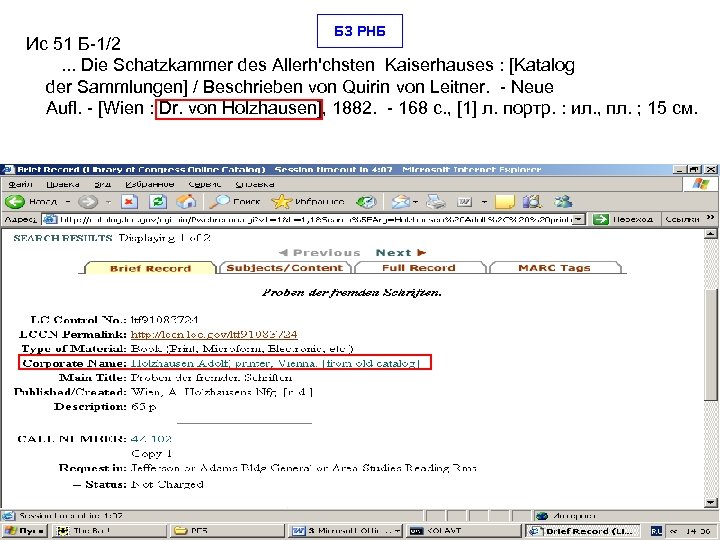Click the yellow note Discuss icon

505,201
